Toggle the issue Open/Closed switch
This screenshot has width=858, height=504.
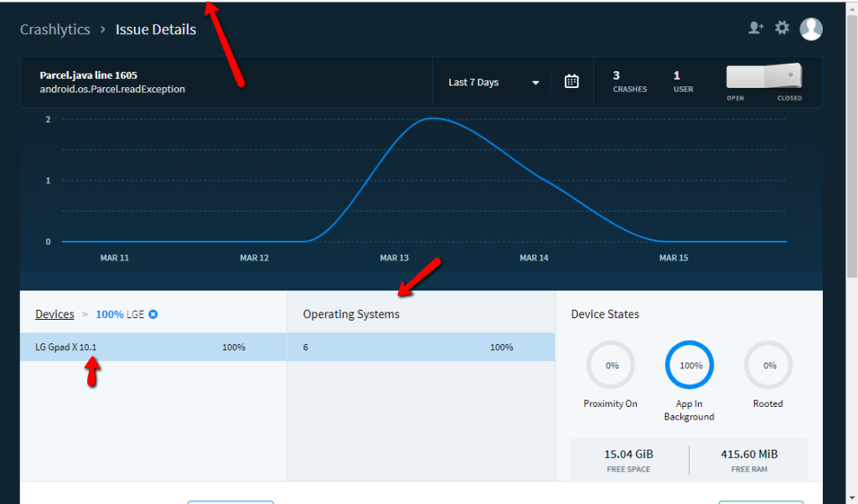pos(763,78)
